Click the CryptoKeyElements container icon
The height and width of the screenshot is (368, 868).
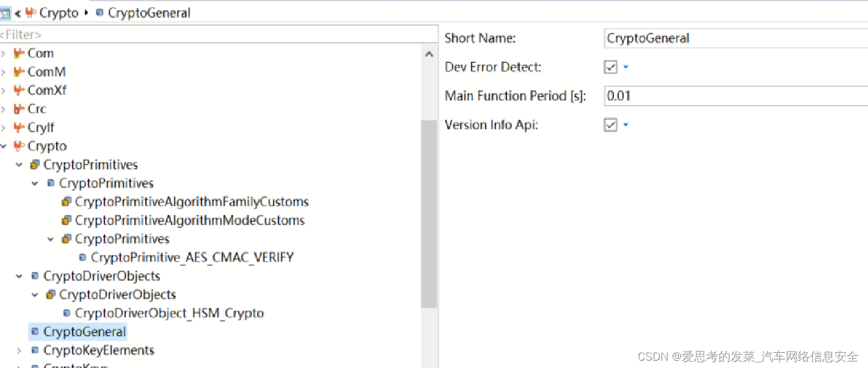[35, 351]
